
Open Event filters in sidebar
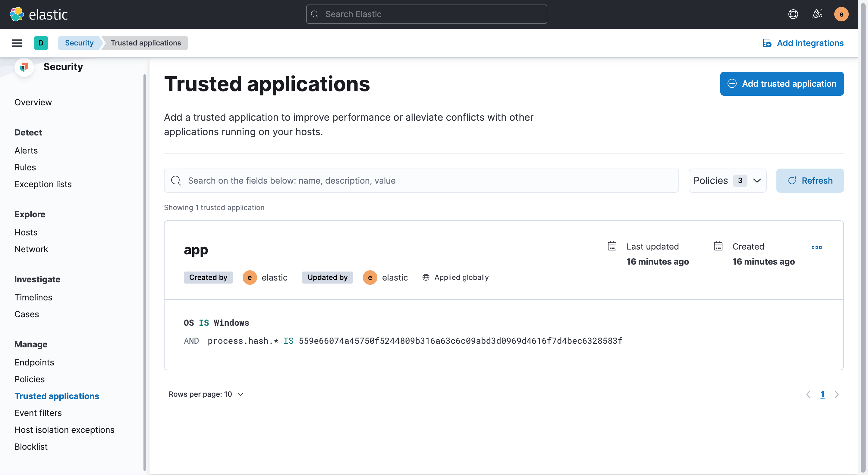tap(38, 413)
